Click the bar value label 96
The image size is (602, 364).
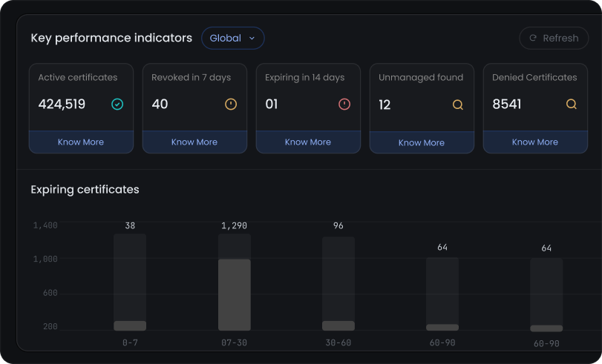click(338, 225)
